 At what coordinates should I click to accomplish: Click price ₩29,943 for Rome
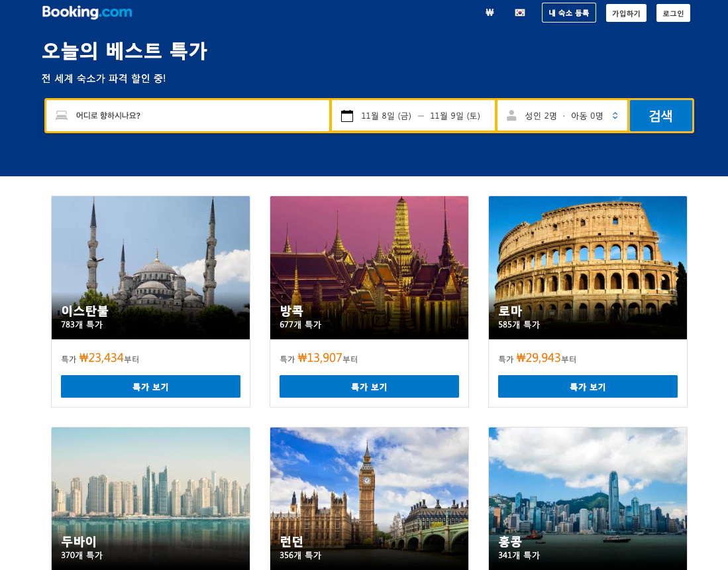[x=539, y=358]
